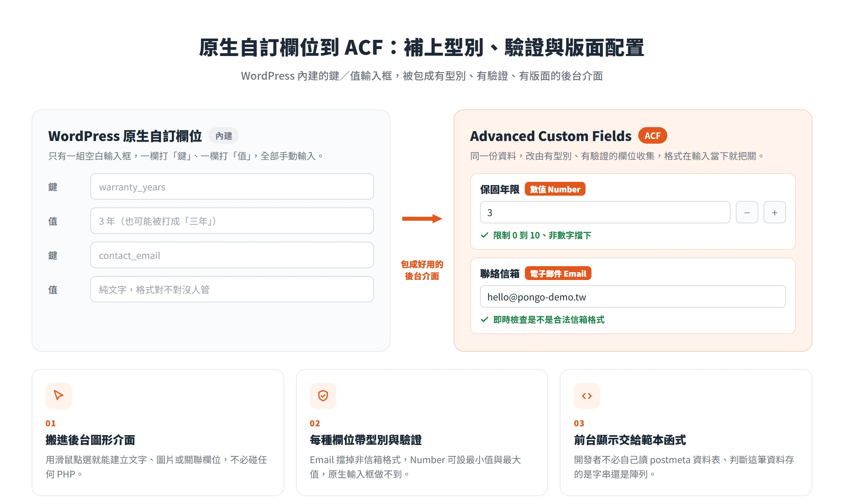Click the hint 限制 0 到 10、非數字擋下
Viewport: 844px width, 504px height.
tap(542, 235)
